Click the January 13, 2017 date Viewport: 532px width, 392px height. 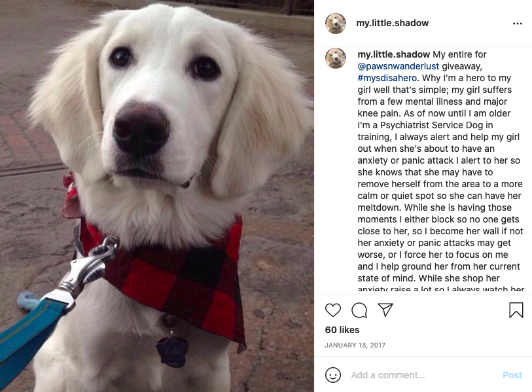tap(355, 345)
